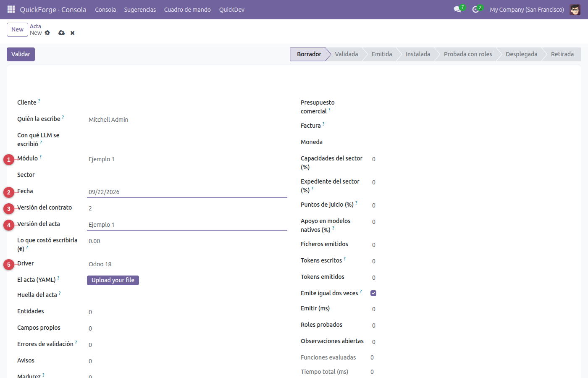Click the Versión del acta input field

187,225
